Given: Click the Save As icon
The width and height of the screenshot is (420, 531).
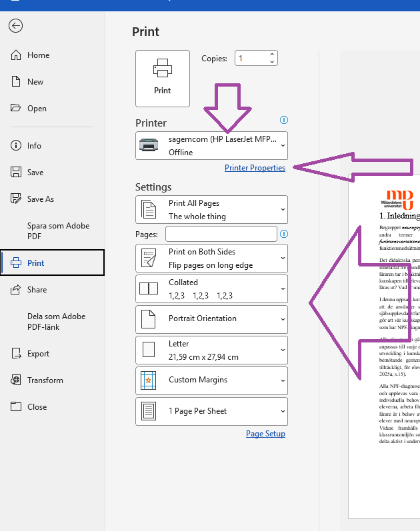Looking at the screenshot, I should point(16,199).
